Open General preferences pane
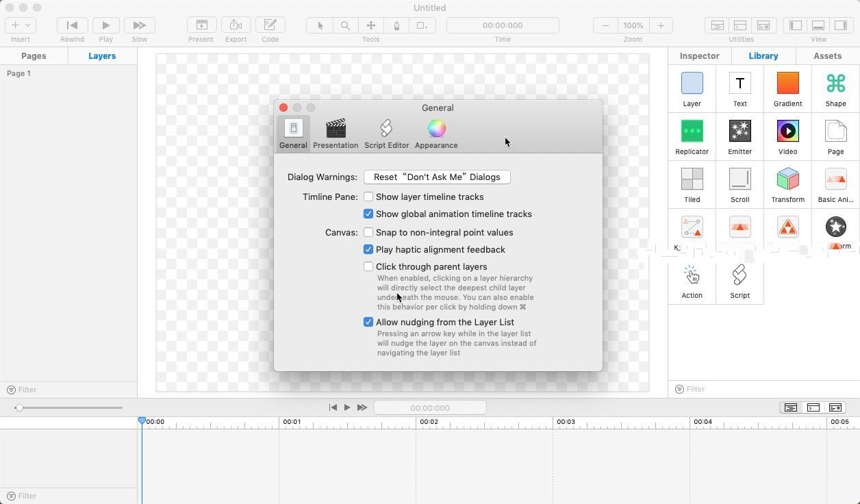Screen dimensions: 860x504 [x=293, y=134]
